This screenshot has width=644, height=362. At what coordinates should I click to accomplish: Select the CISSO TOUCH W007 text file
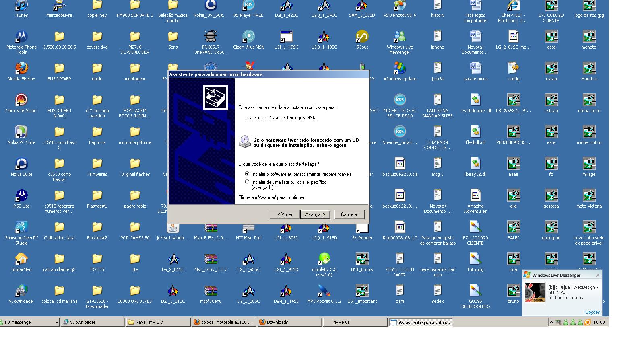coord(400,259)
